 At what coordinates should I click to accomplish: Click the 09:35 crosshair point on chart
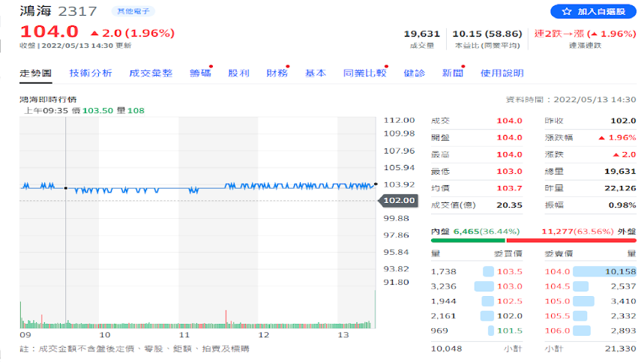[66, 188]
